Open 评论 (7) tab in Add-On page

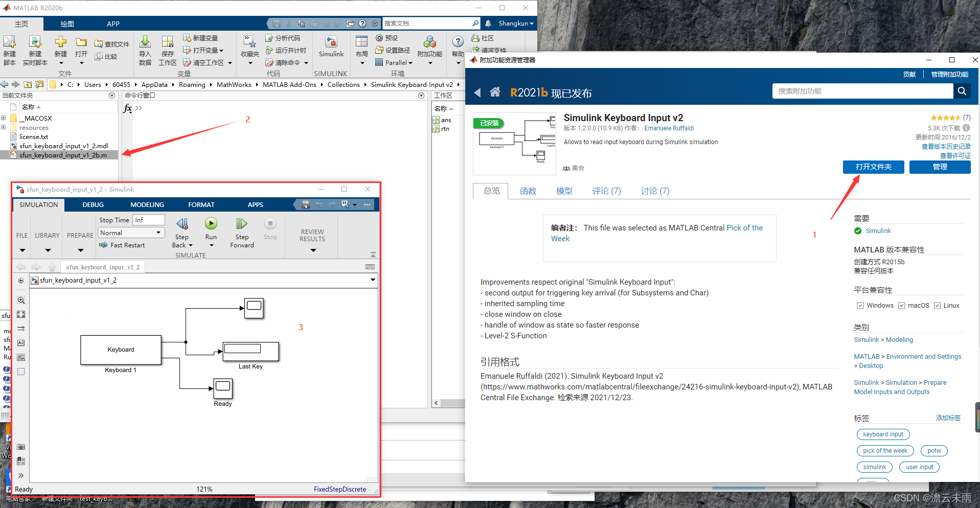(x=606, y=191)
